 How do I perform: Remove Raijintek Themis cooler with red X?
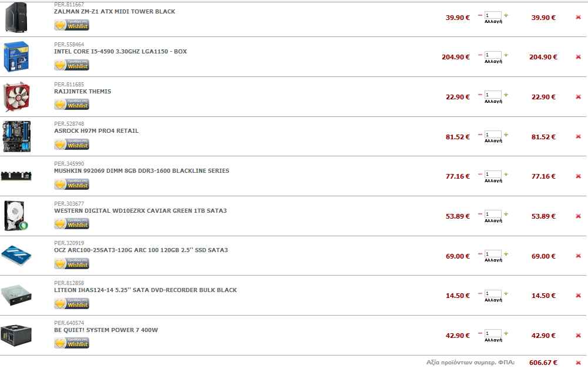pyautogui.click(x=578, y=97)
